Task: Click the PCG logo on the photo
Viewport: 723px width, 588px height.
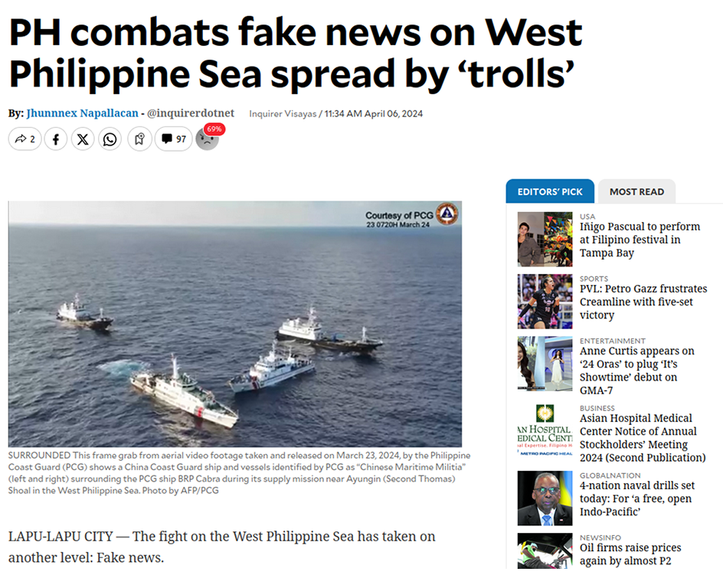Action: point(447,214)
